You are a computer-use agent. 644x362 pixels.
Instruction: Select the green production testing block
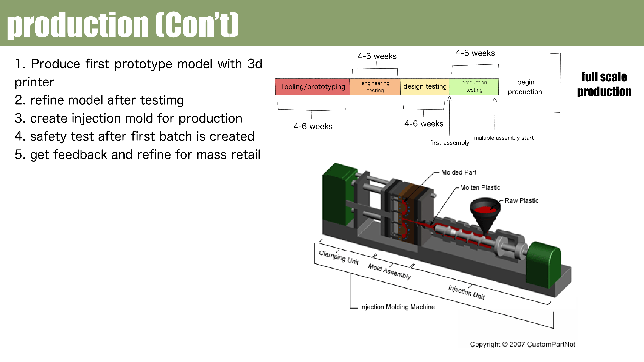click(x=474, y=86)
